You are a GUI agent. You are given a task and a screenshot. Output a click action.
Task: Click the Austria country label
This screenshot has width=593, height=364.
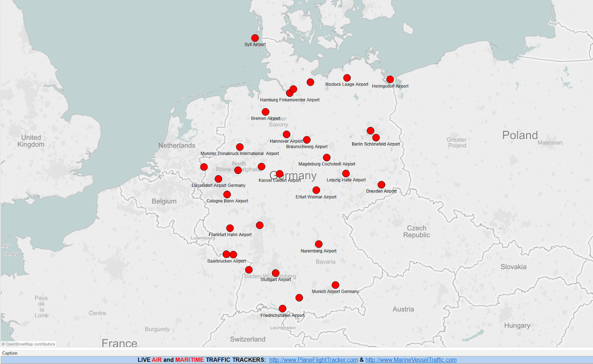[403, 309]
